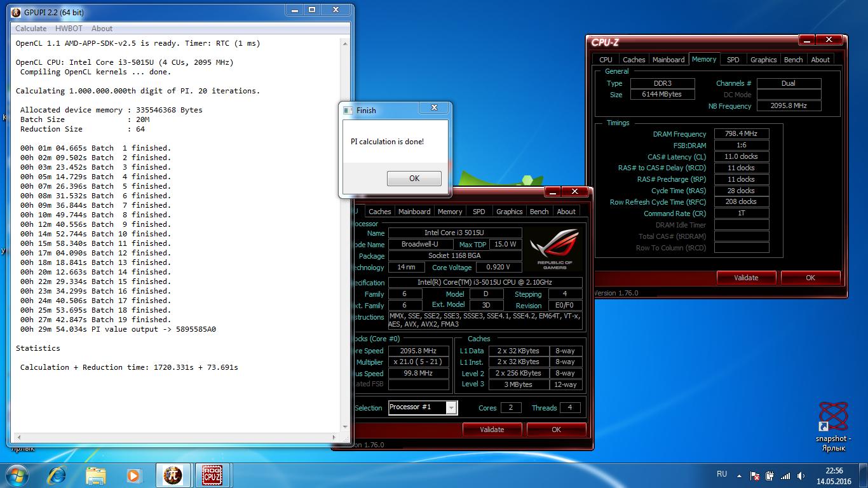
Task: Open Bench tab in CPU-Z processor window
Action: point(539,212)
